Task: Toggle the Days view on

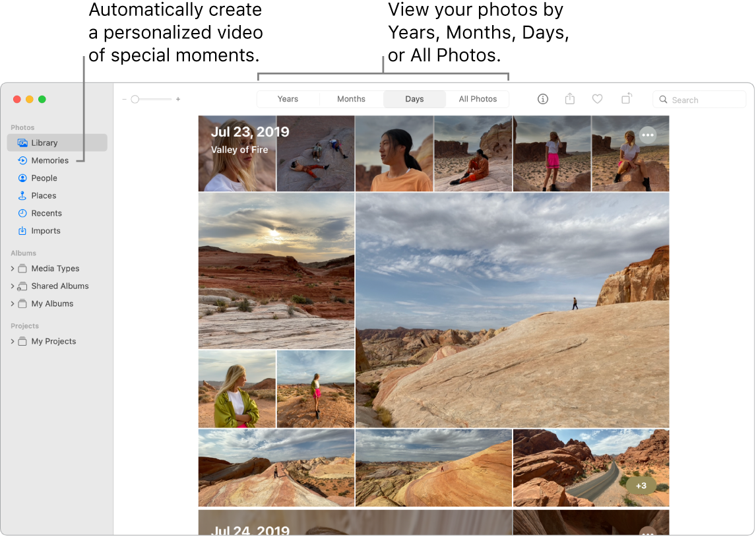Action: point(414,98)
